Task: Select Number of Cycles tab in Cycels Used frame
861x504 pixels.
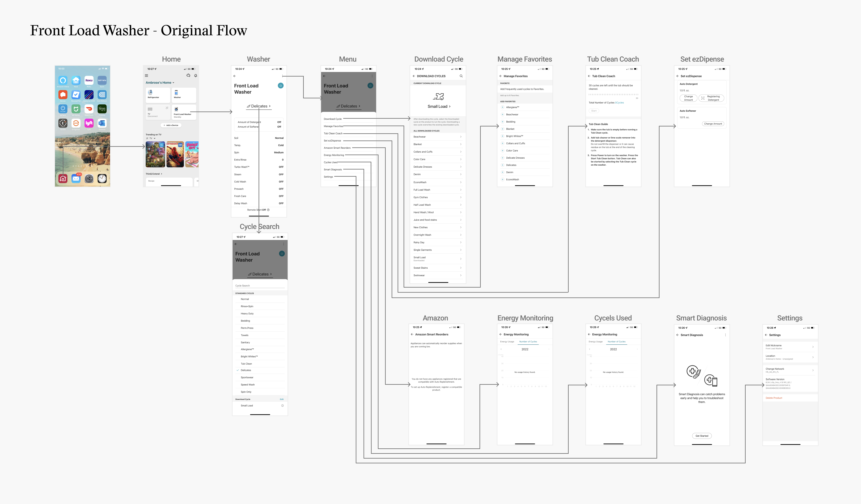Action: [x=617, y=342]
